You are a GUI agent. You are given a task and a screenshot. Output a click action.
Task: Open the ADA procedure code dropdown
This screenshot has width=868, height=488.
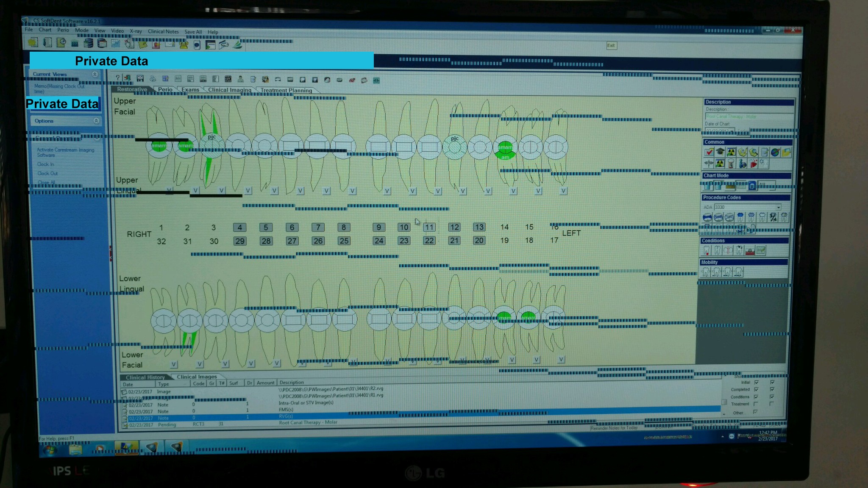778,207
